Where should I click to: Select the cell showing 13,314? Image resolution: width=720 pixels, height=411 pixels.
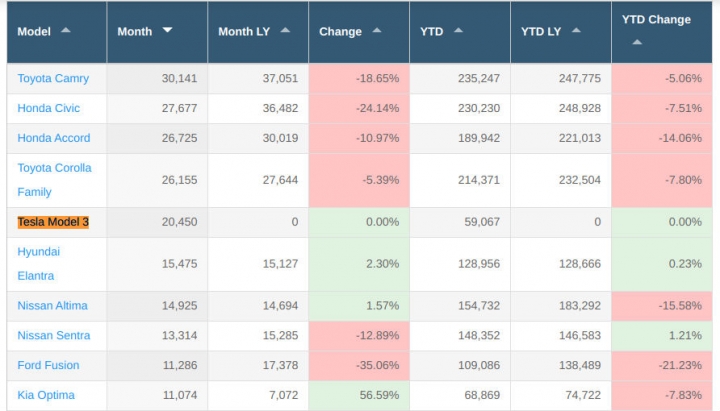point(157,336)
